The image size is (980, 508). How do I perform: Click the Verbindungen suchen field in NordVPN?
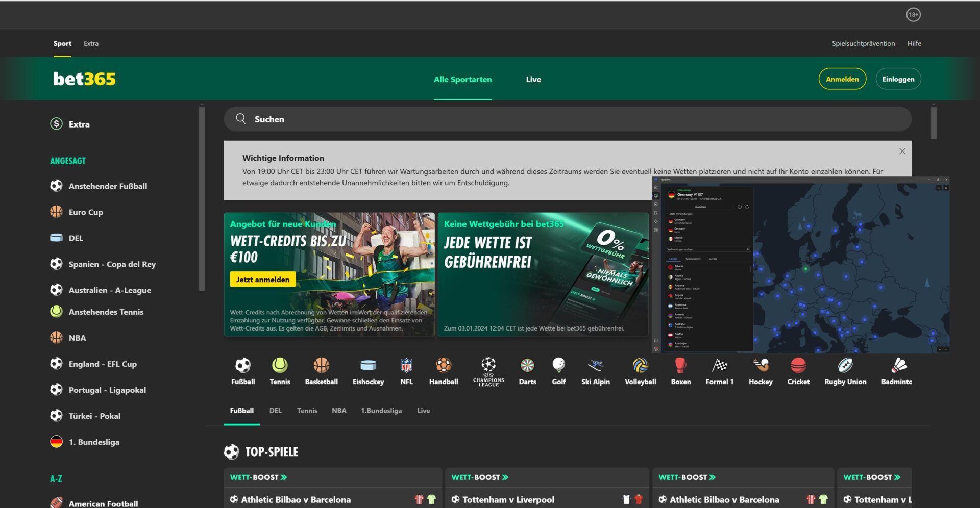coord(708,249)
